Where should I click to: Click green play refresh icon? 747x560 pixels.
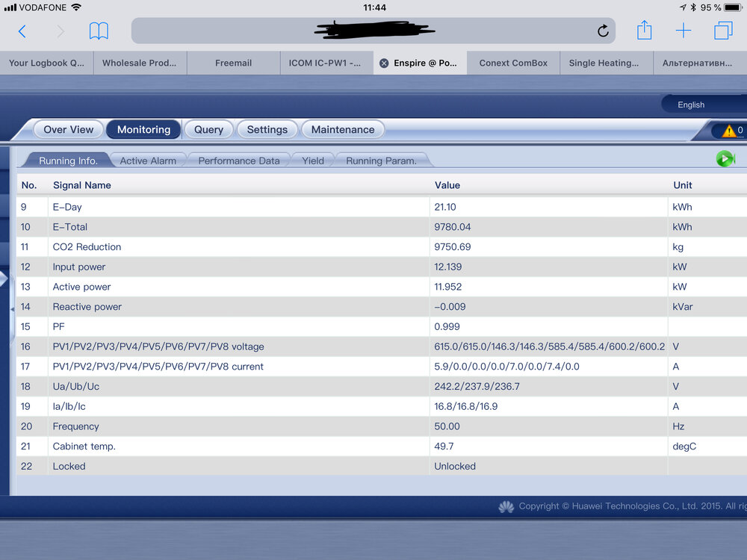[x=725, y=158]
